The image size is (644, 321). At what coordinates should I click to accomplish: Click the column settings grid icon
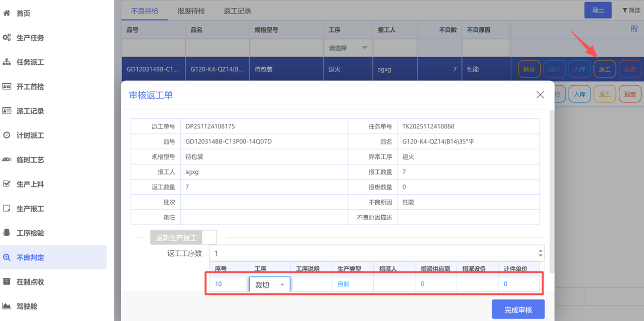[634, 29]
